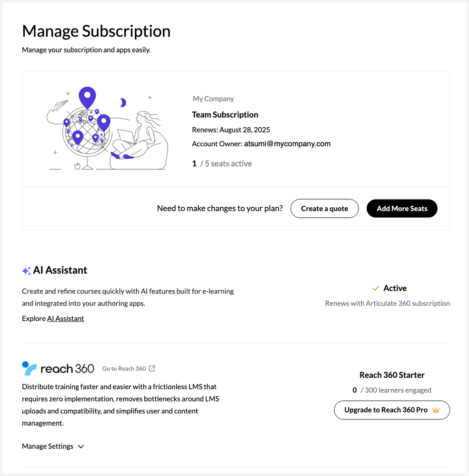Click the 0 / 300 learners engaged count
Screen dimensions: 469x476
[391, 390]
